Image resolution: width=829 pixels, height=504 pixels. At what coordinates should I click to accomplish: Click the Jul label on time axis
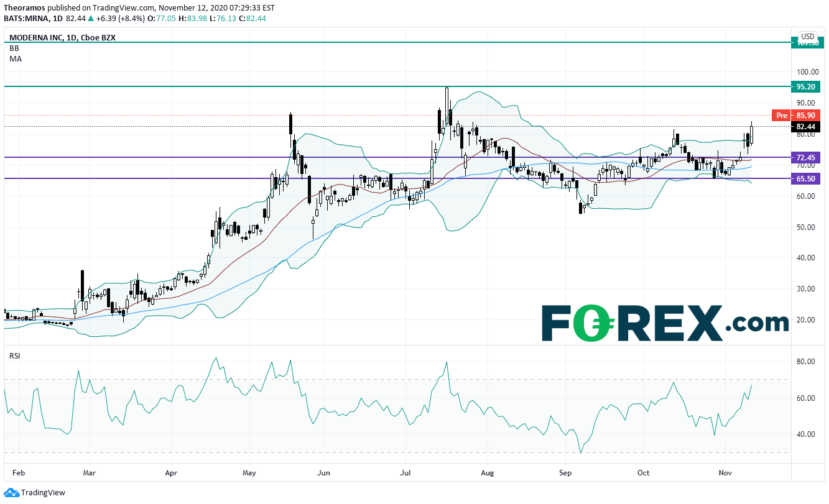[x=405, y=473]
